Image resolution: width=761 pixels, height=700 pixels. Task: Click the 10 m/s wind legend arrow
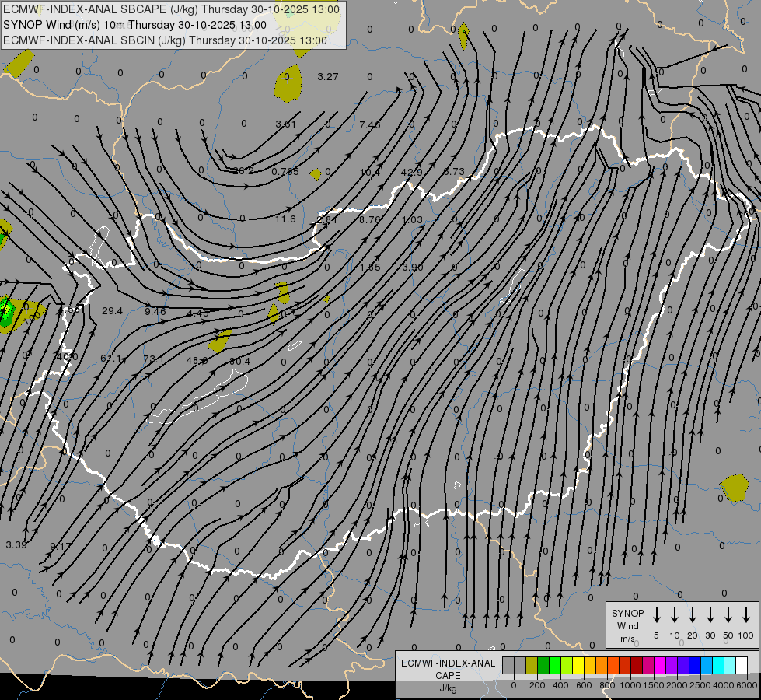tap(675, 615)
